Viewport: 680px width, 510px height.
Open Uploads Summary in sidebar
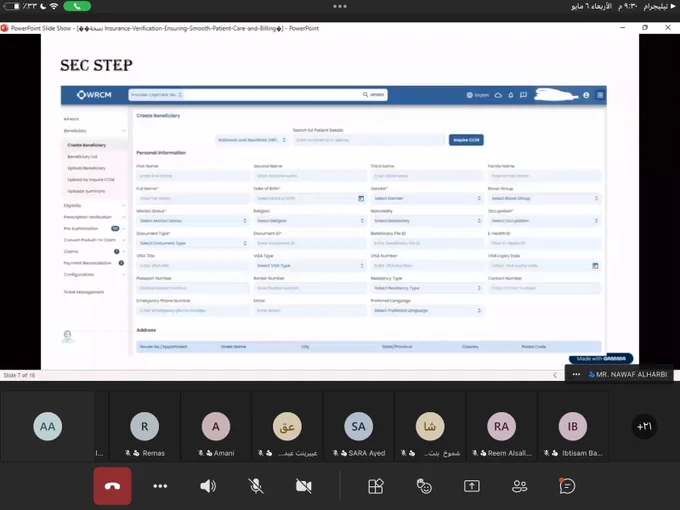point(86,191)
